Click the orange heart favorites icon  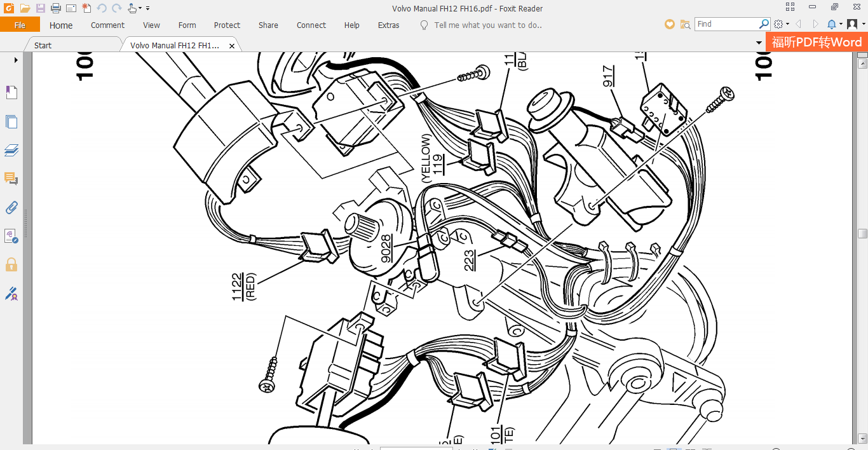(x=669, y=24)
